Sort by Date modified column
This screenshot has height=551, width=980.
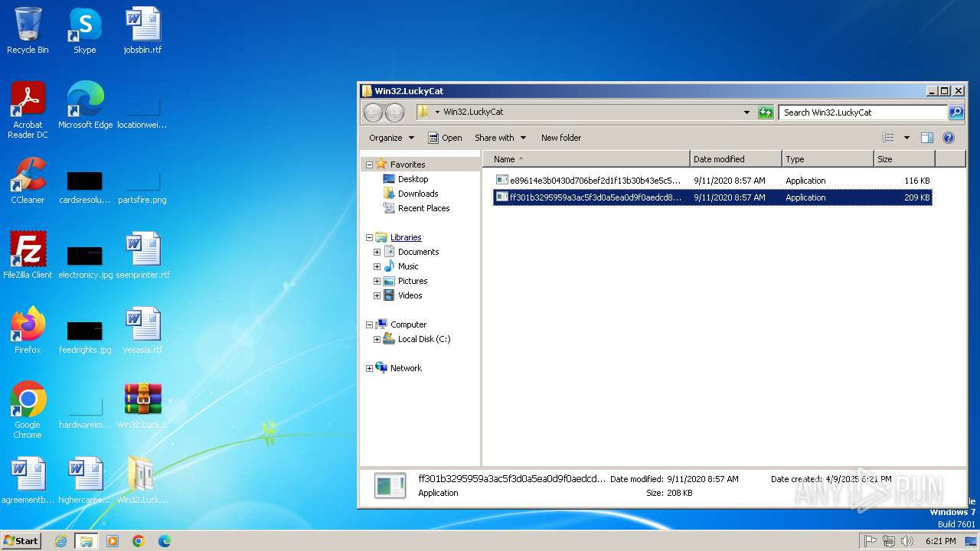(x=736, y=159)
